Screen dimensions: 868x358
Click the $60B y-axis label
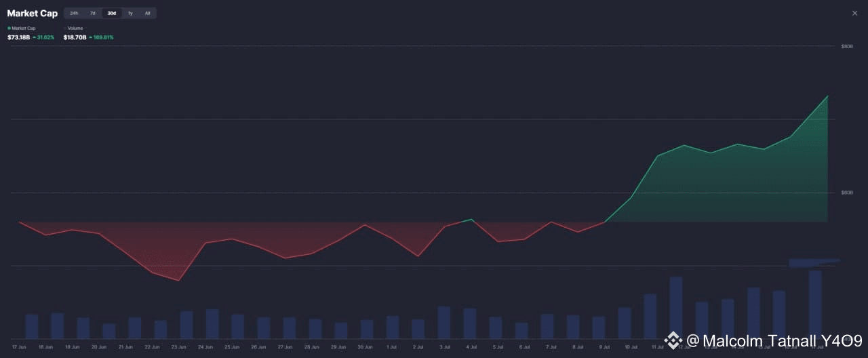[846, 193]
